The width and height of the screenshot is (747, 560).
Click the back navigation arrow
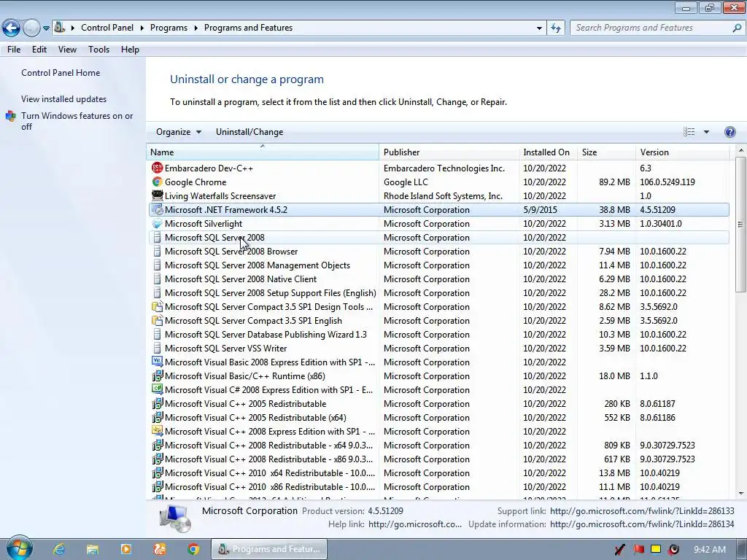click(12, 28)
